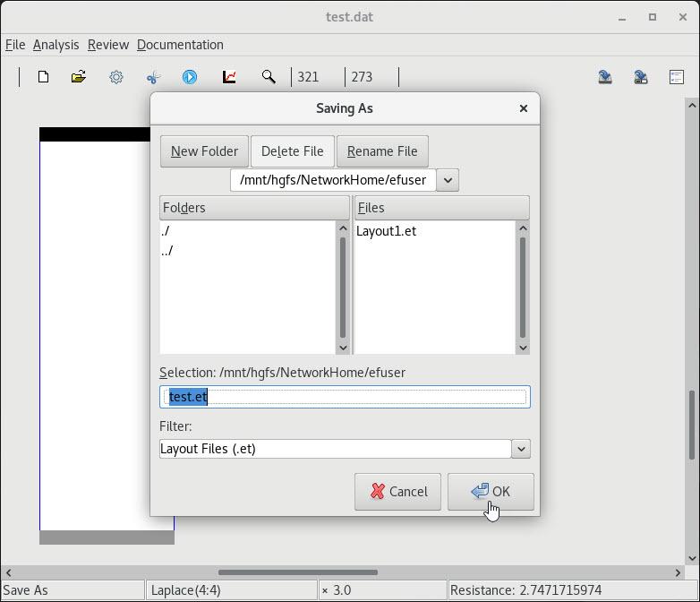Open the Analysis menu
This screenshot has width=700, height=602.
pyautogui.click(x=55, y=45)
